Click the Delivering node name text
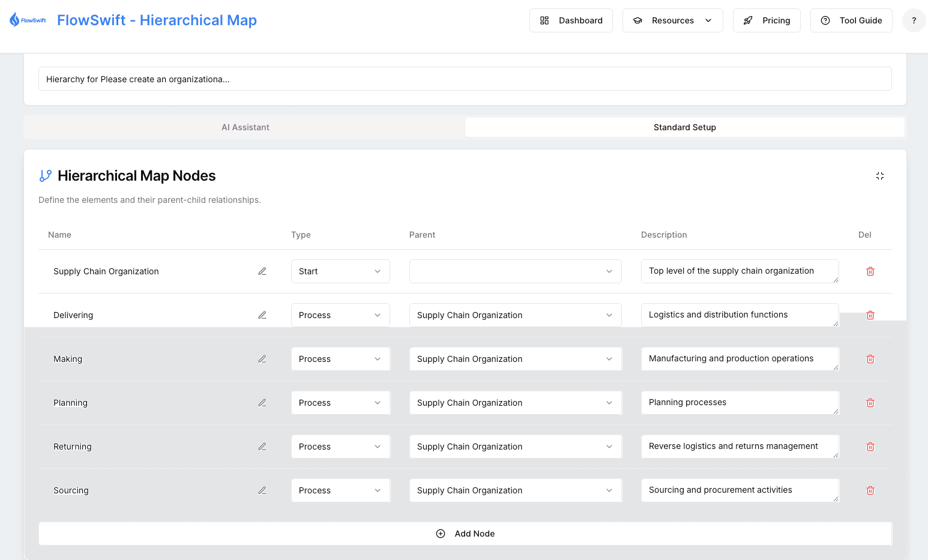 (73, 315)
